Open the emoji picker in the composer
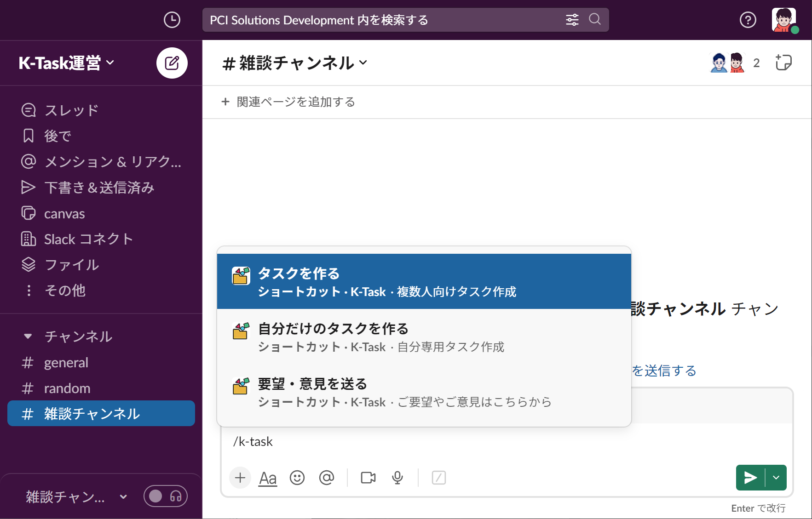 pyautogui.click(x=297, y=478)
